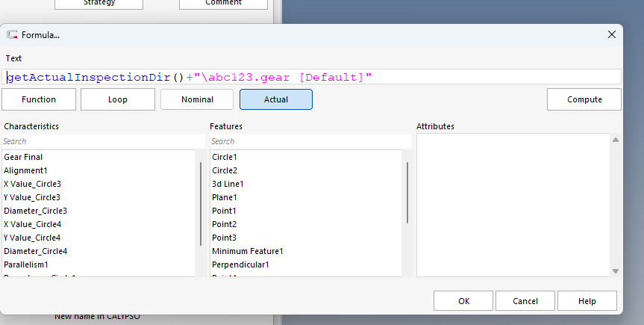Click the Features list scrollbar
Screen dimensions: 644x325
tap(407, 193)
